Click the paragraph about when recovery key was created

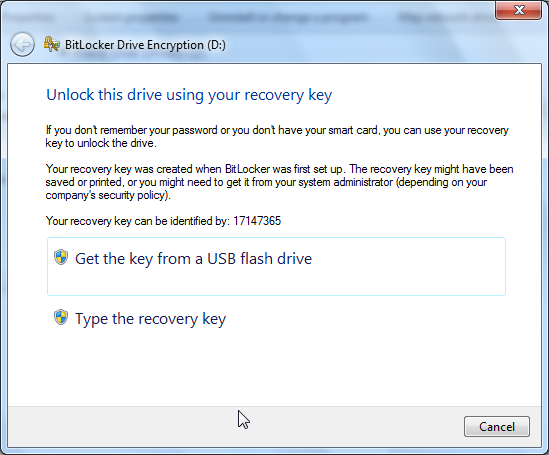click(x=279, y=182)
